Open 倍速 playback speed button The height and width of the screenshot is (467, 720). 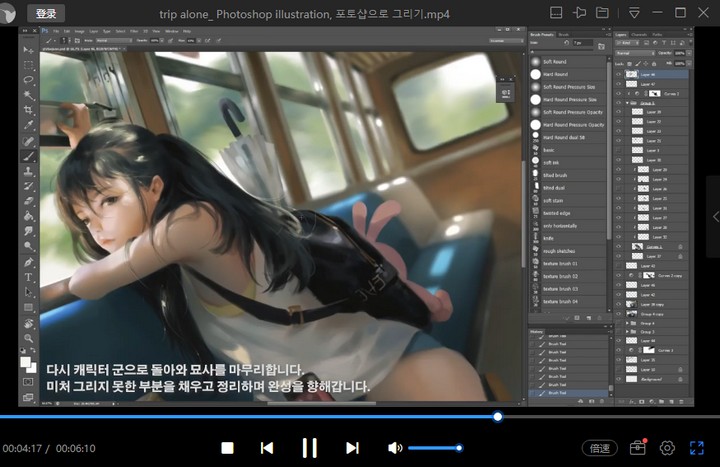[x=600, y=448]
